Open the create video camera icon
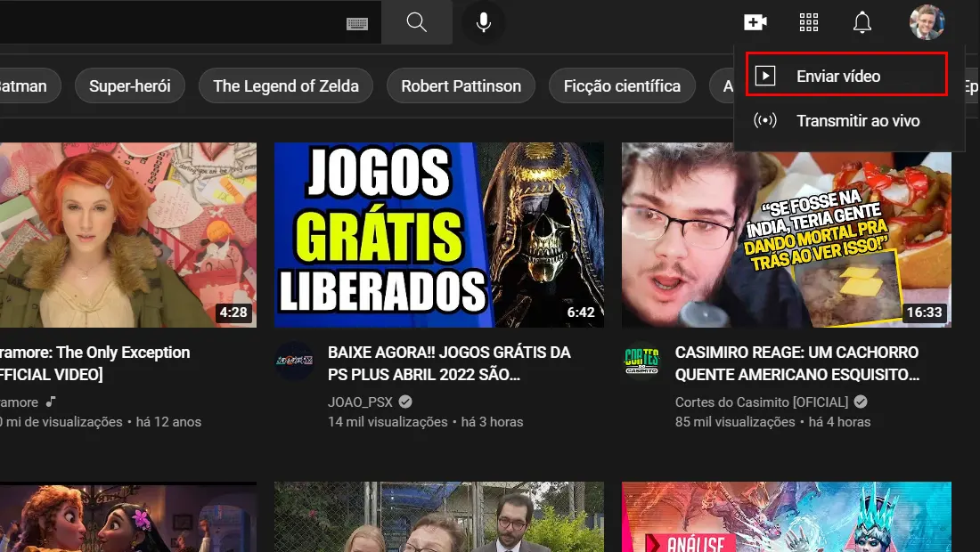980x552 pixels. [755, 22]
